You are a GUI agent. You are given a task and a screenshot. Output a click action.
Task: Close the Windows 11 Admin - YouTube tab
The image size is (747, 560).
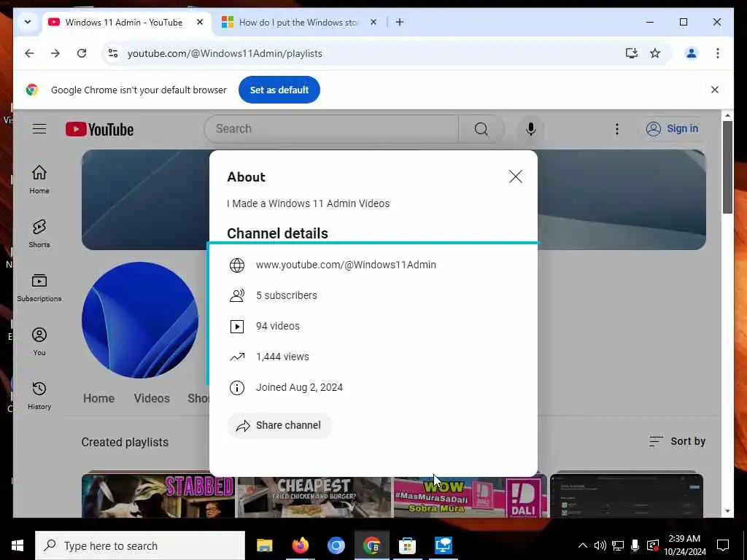(x=200, y=22)
